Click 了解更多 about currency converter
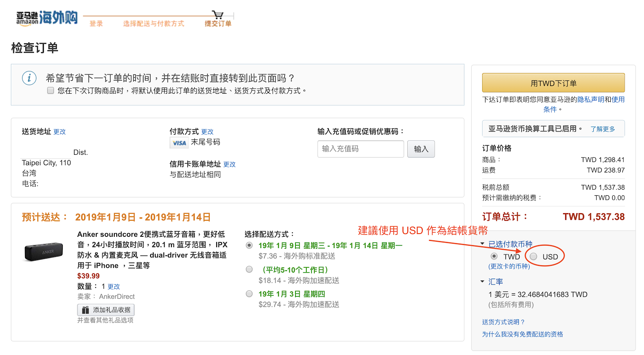Image resolution: width=644 pixels, height=355 pixels. (603, 129)
